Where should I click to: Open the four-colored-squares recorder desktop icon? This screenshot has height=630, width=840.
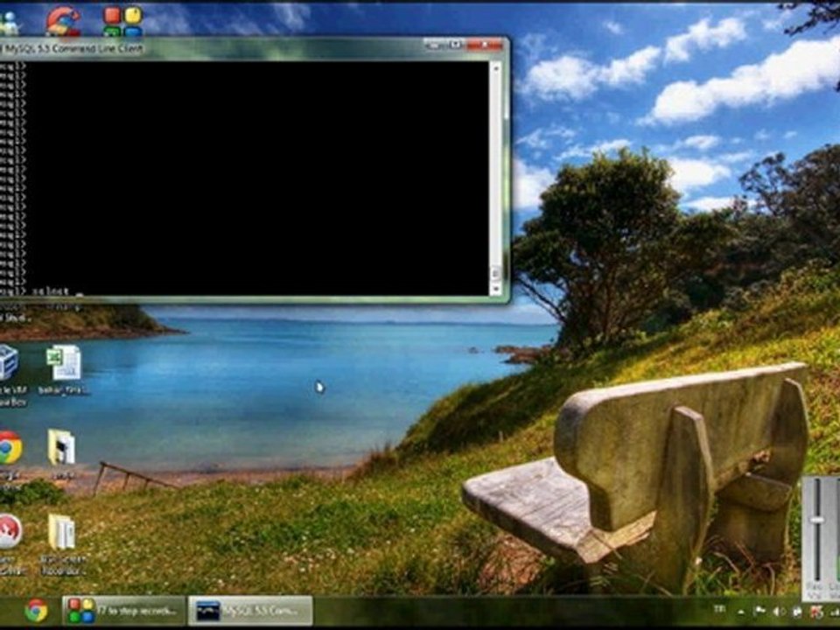coord(122,20)
